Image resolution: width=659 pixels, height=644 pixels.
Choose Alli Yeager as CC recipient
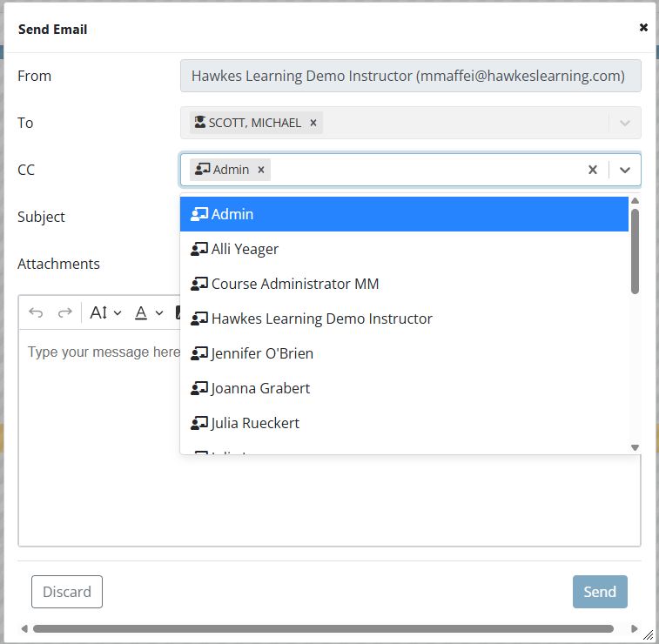pos(403,249)
